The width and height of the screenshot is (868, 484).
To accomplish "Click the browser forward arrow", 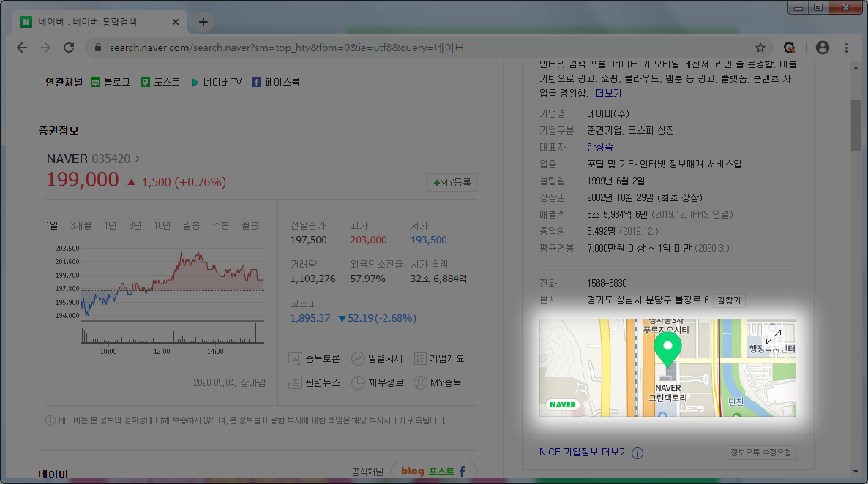I will pos(45,48).
